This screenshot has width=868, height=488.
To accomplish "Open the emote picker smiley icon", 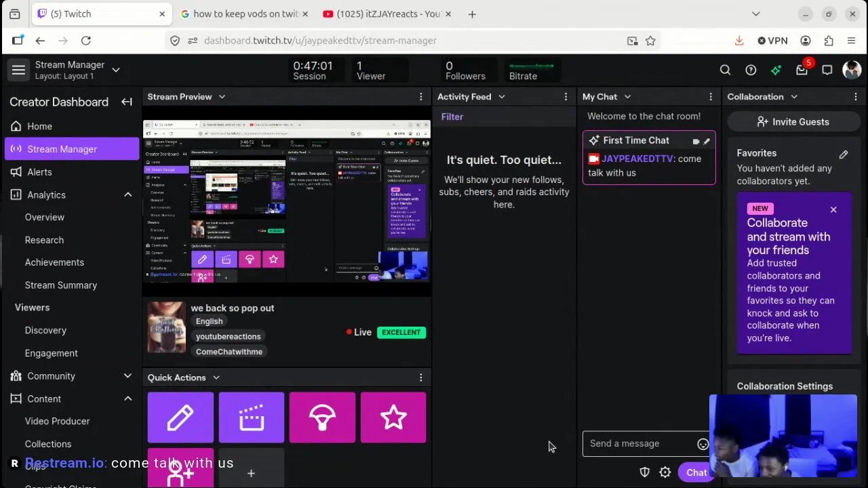I will coord(703,445).
